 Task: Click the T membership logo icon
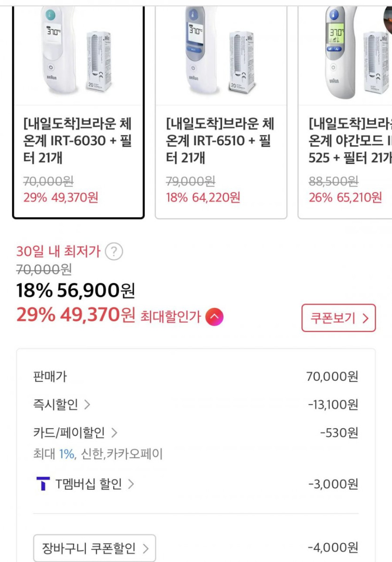tap(43, 484)
